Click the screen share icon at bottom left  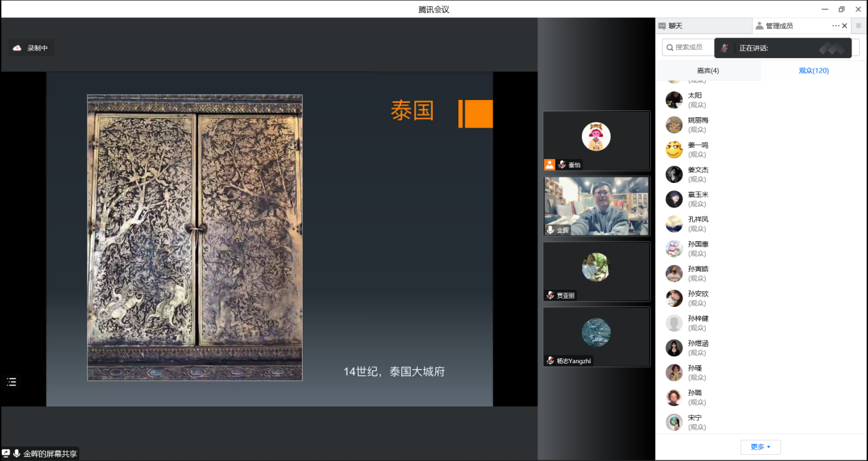[6, 453]
